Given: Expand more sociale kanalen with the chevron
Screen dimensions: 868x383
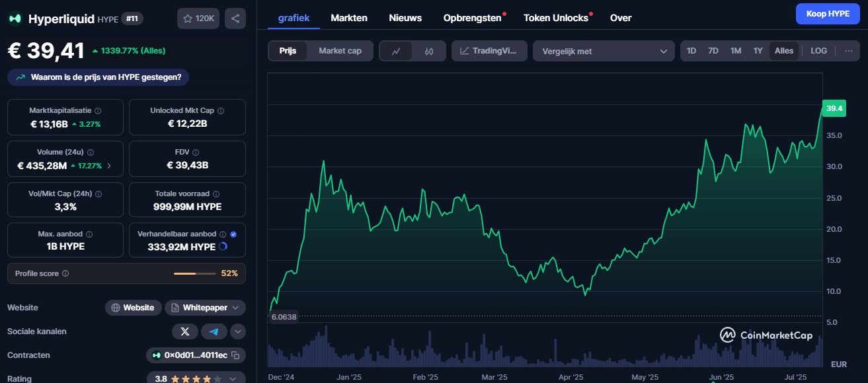Looking at the screenshot, I should click(237, 331).
